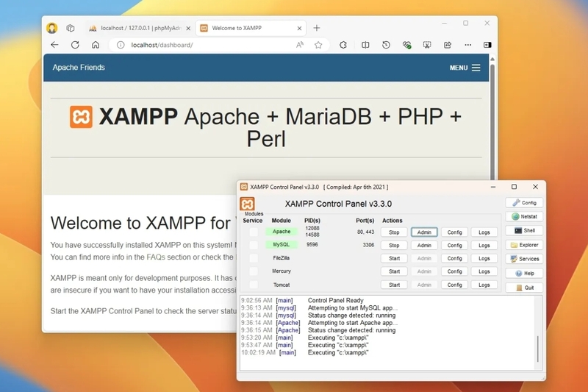Open MySQL Admin
This screenshot has height=392, width=588.
(x=424, y=246)
